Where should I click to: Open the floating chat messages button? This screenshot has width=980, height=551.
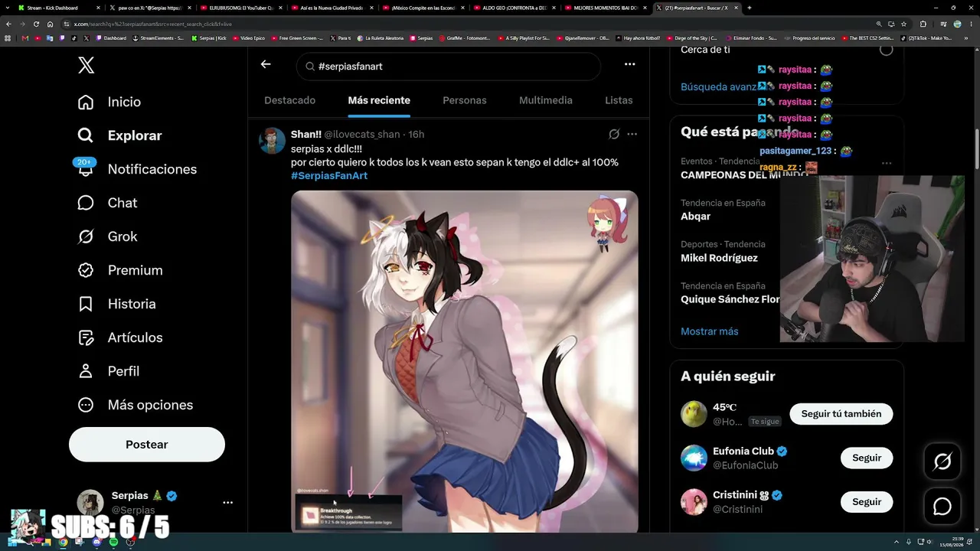coord(942,507)
